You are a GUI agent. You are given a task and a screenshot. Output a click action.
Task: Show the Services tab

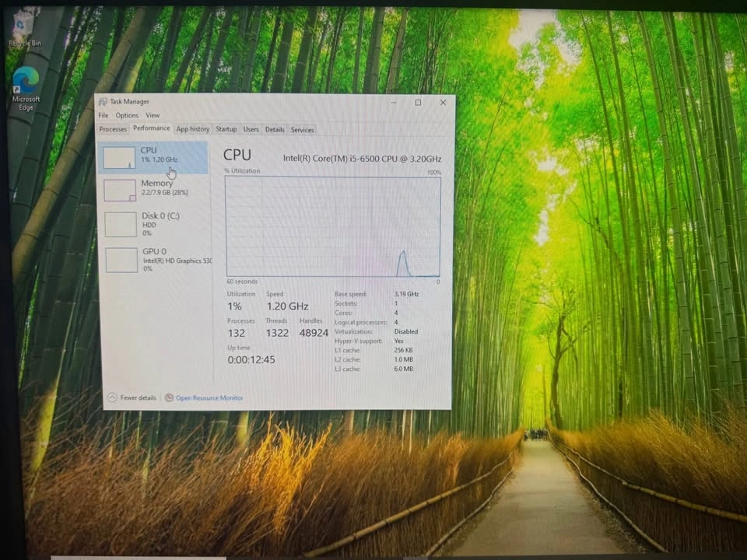point(302,130)
